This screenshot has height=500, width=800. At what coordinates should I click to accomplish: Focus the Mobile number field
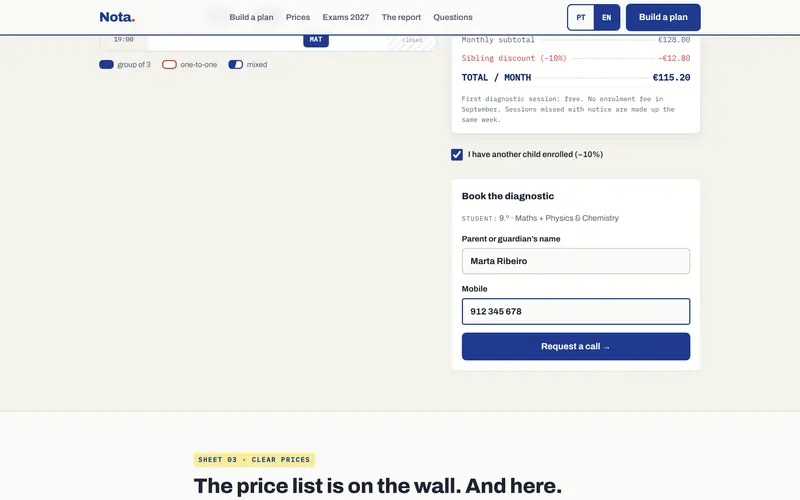point(576,311)
